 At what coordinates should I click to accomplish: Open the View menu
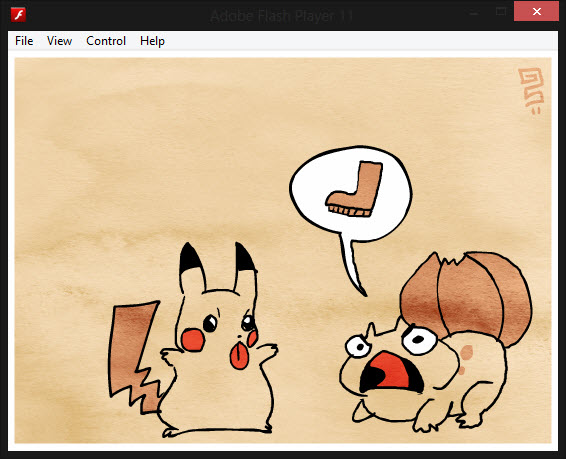click(x=59, y=41)
